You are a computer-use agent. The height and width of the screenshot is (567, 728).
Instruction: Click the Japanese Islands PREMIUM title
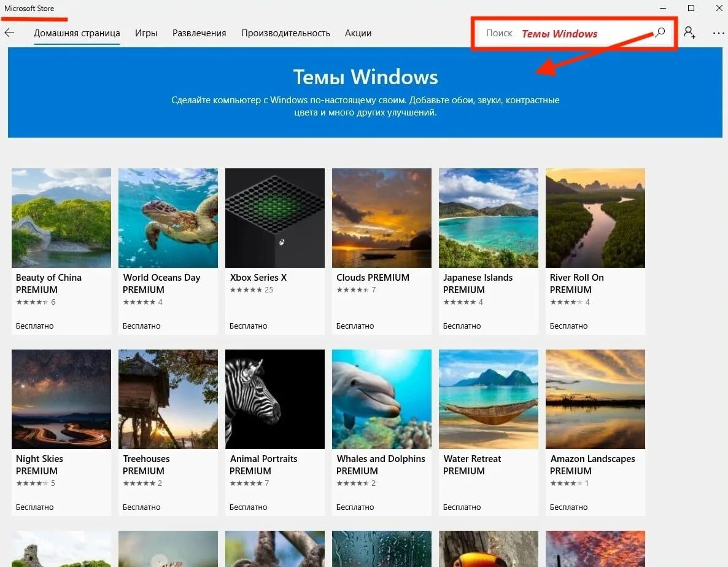point(478,284)
